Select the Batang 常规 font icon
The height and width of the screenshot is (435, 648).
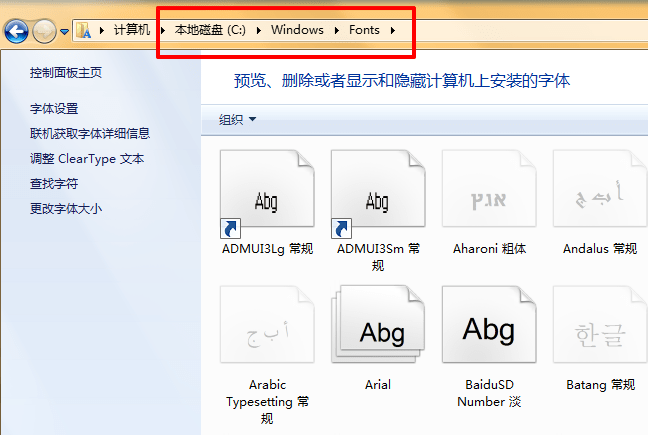pos(600,331)
